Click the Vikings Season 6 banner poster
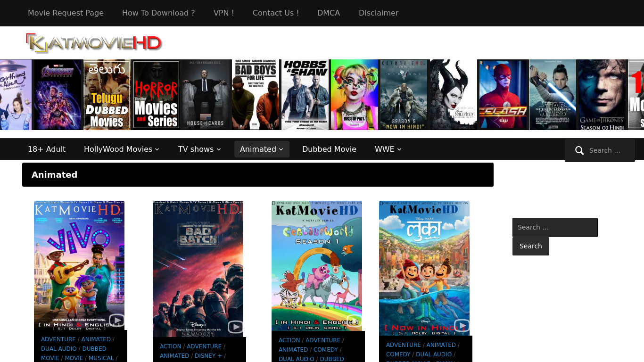Viewport: 644px width, 362px height. (x=405, y=95)
